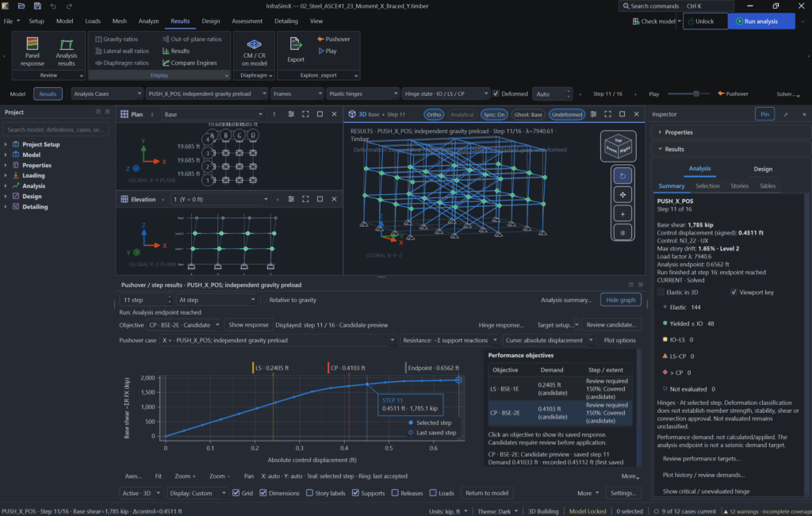Toggle the Grid checkbox
This screenshot has height=516, width=812.
click(x=236, y=493)
